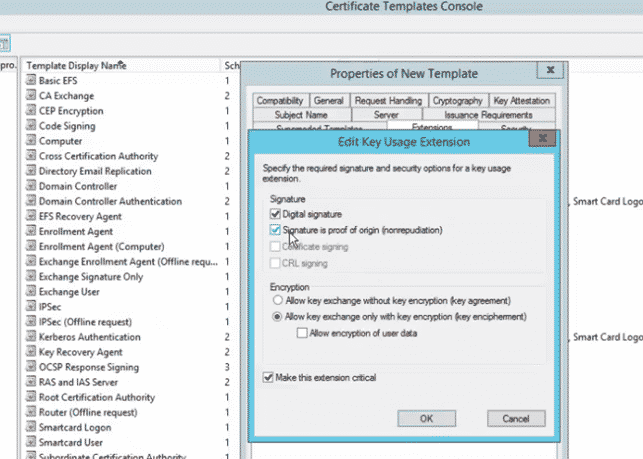Select Allow key exchange only with key encryption

(x=277, y=317)
